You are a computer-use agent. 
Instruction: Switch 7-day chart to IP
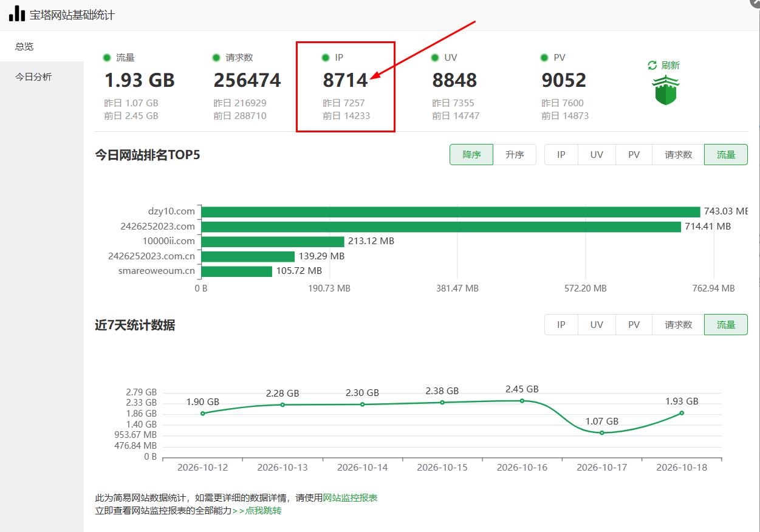coord(561,325)
